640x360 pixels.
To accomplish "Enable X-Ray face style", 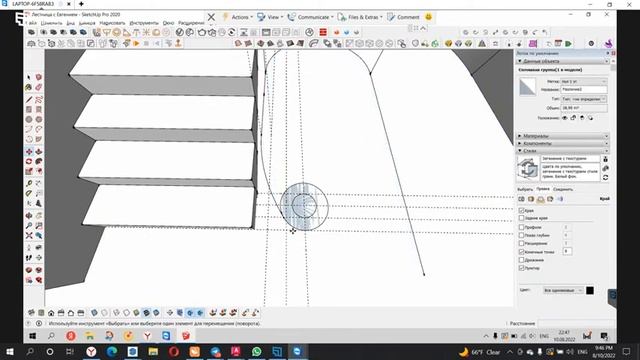I will point(94,313).
